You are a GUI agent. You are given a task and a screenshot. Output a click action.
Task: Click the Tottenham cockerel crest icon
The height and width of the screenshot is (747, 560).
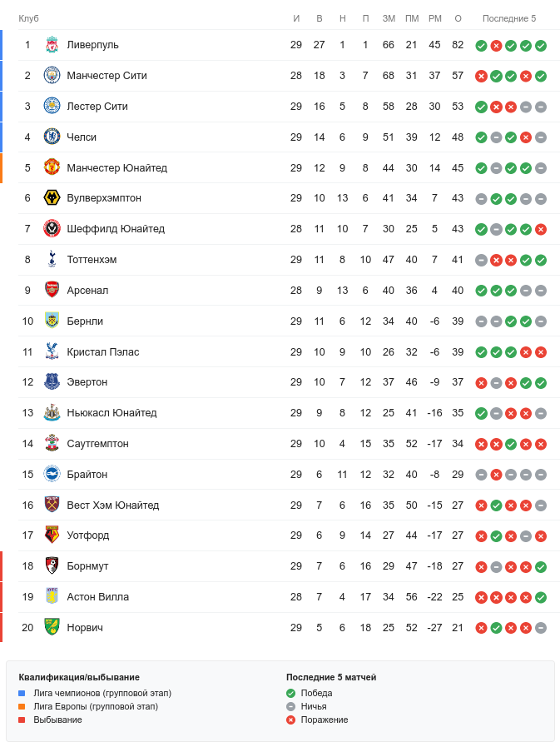[x=52, y=260]
